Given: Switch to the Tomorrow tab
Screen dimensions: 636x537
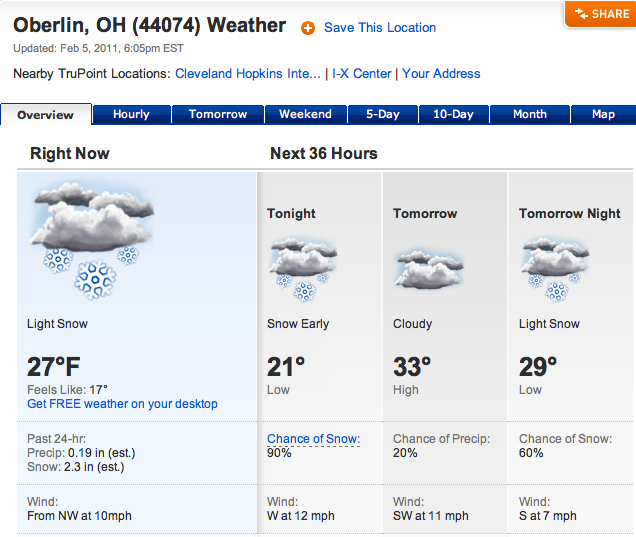Looking at the screenshot, I should [x=218, y=114].
